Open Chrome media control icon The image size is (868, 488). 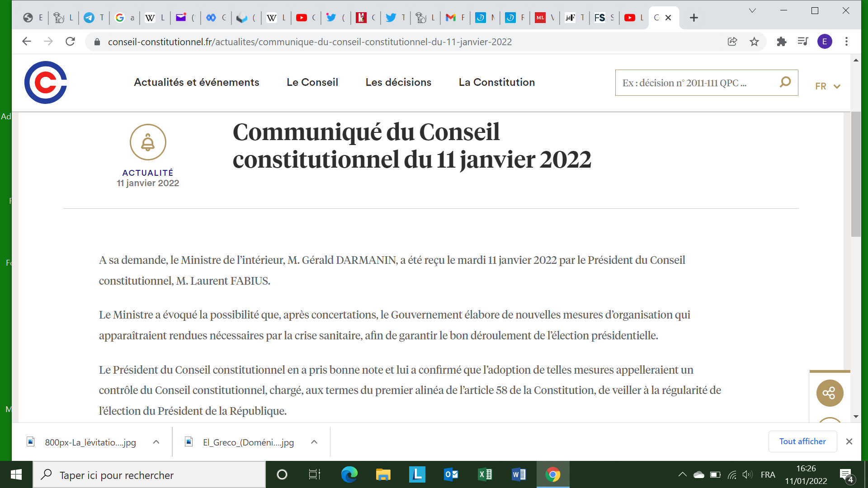[x=803, y=42]
